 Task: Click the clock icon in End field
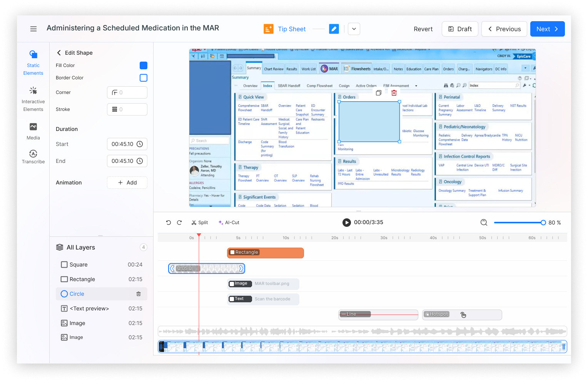pyautogui.click(x=140, y=161)
